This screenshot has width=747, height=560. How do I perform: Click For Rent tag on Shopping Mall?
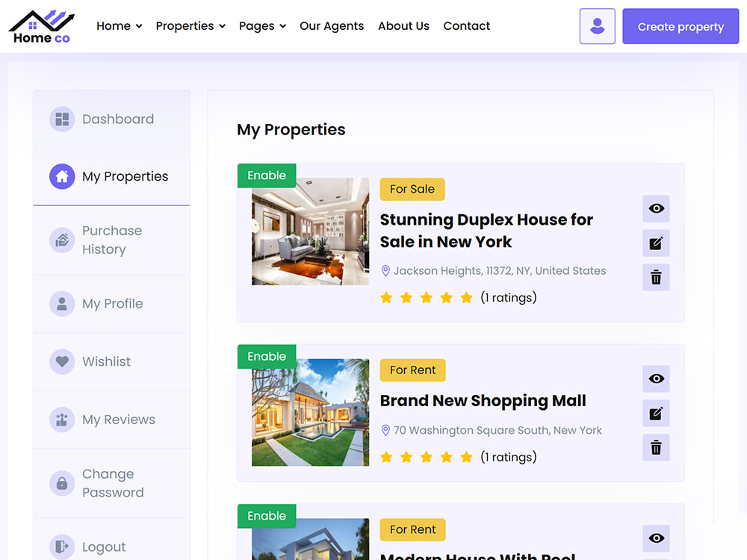[412, 370]
